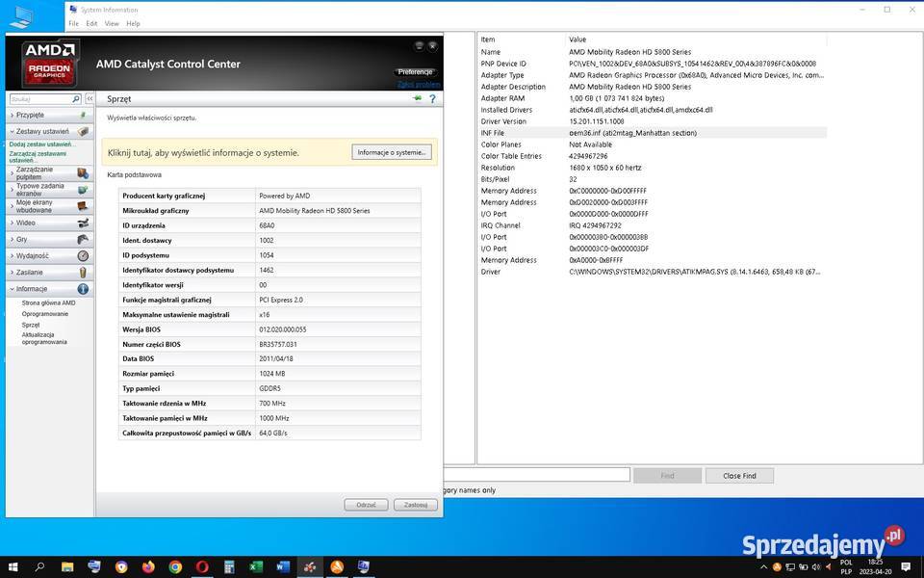Click the Dodaj zestaw ustawień link
The width and height of the screenshot is (924, 578).
coord(41,144)
